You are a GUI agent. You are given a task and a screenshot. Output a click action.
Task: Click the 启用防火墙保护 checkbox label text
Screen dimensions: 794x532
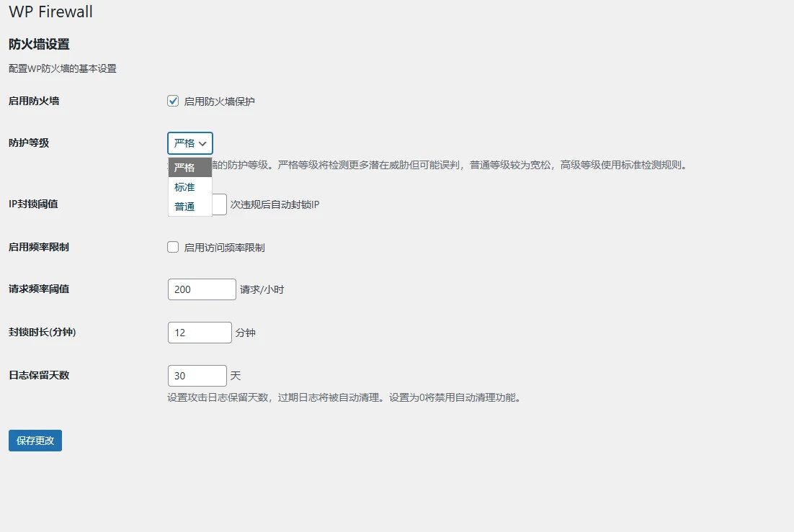pos(219,102)
